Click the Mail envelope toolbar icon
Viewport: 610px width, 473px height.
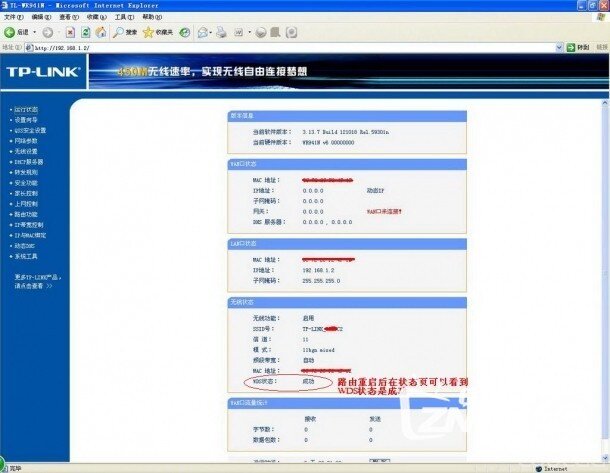202,33
